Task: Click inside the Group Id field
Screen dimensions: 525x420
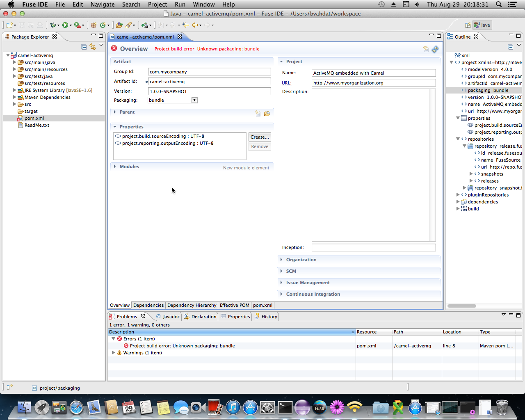Action: 209,71
